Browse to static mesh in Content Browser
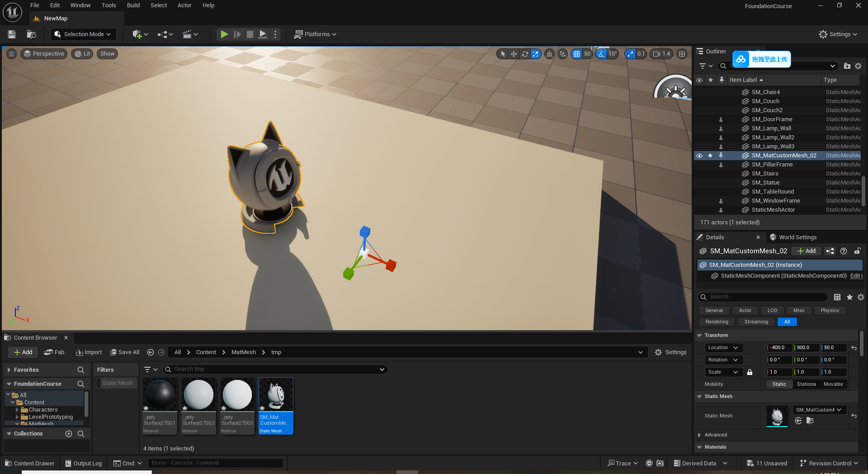868x474 pixels. pyautogui.click(x=810, y=421)
